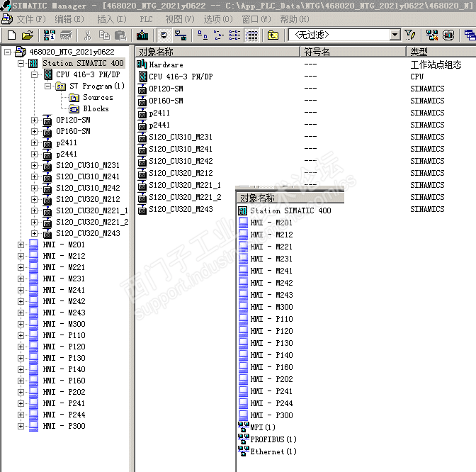Sort by the 类型 column header

pos(441,52)
